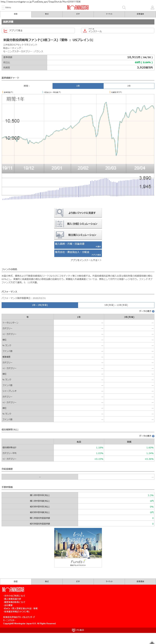
Task: Click the アプリをインストールする>> link
Action: coord(86,260)
